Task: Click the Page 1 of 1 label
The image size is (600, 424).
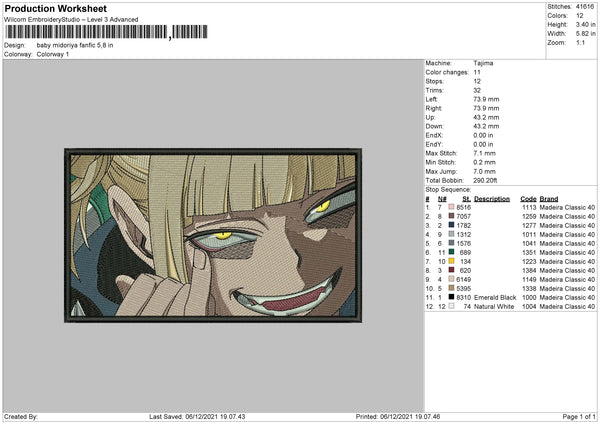Action: coord(579,416)
